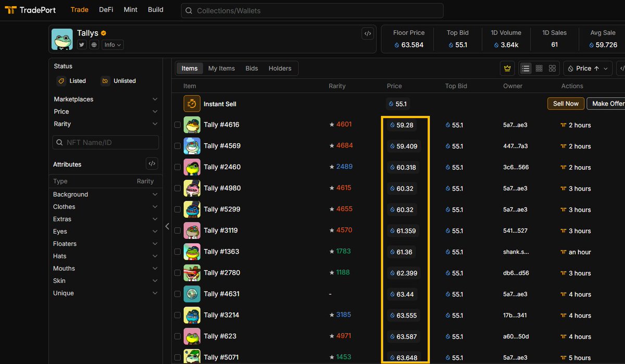Image resolution: width=625 pixels, height=364 pixels.
Task: Tick the checkbox for Tally #1363
Action: point(177,252)
